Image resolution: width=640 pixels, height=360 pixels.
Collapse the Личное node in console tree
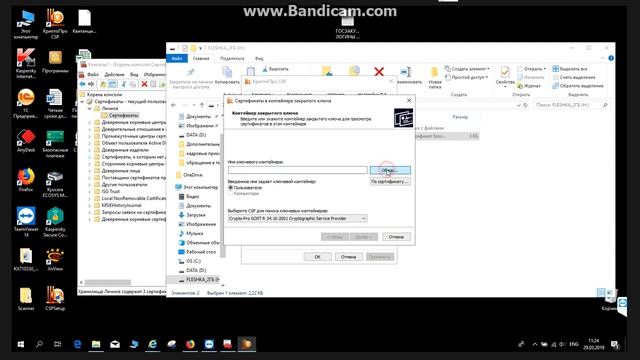(x=89, y=109)
